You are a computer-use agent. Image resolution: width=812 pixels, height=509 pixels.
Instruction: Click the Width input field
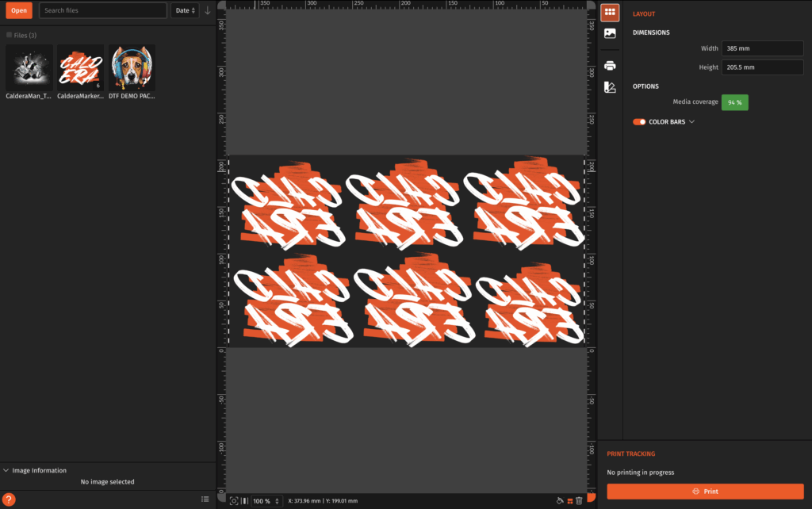coord(762,48)
